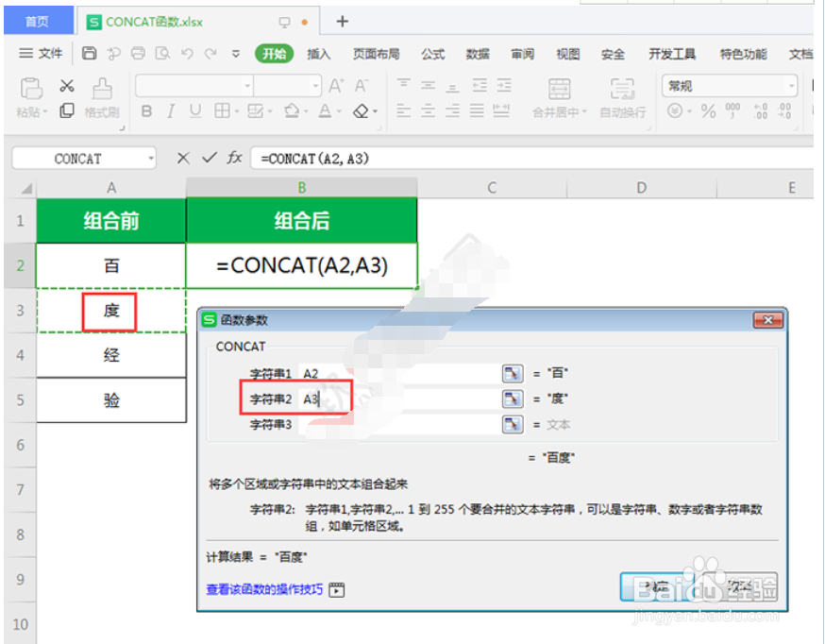Toggle italic formatting
Screen dimensions: 825x644
point(170,110)
